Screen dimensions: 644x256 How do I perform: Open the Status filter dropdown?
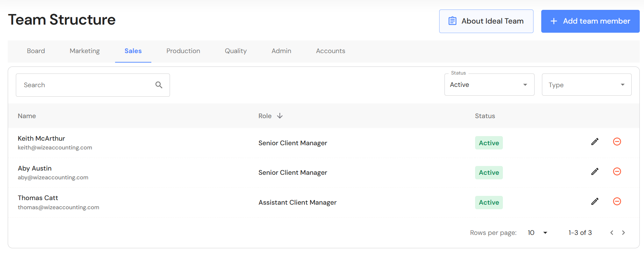pyautogui.click(x=489, y=85)
